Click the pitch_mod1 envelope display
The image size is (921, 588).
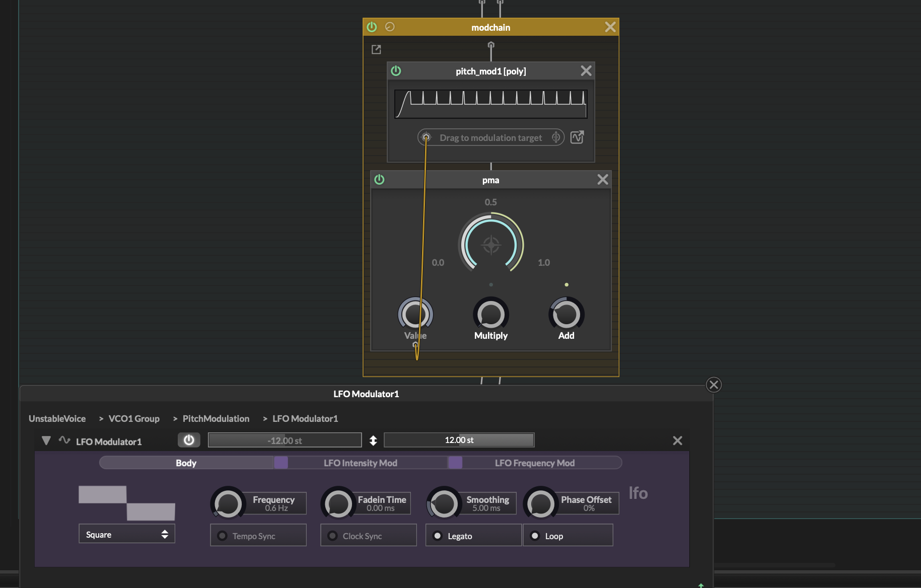pos(491,104)
